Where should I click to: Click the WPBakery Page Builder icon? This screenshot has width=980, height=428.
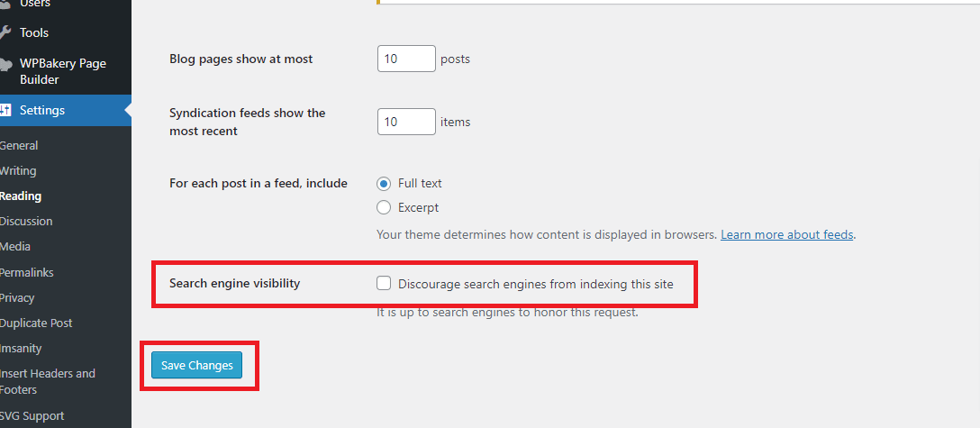coord(5,65)
